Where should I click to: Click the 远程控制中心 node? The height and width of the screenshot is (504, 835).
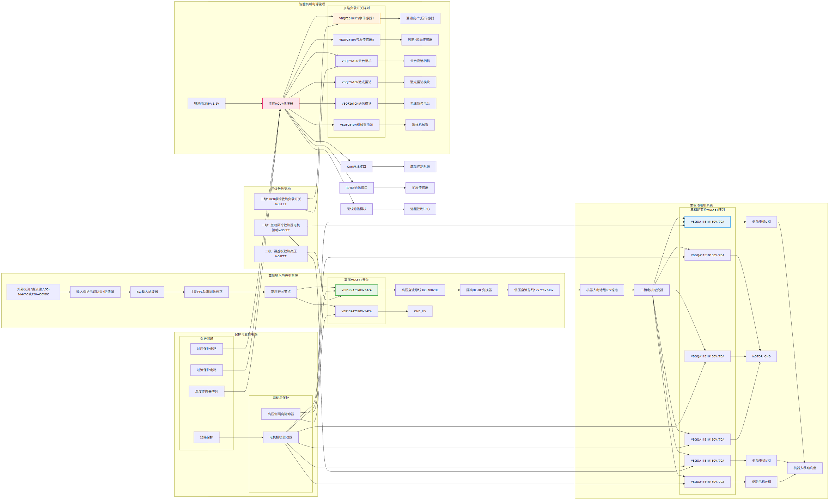(420, 209)
